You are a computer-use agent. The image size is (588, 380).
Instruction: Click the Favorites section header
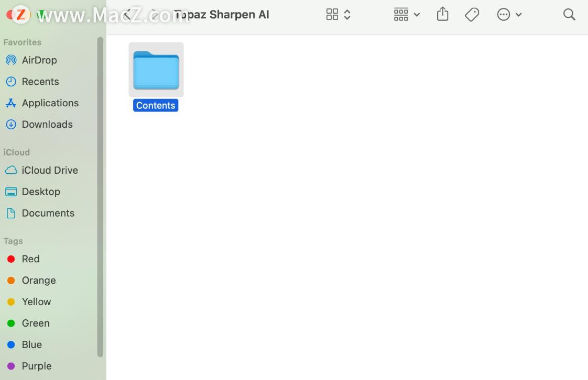point(23,42)
